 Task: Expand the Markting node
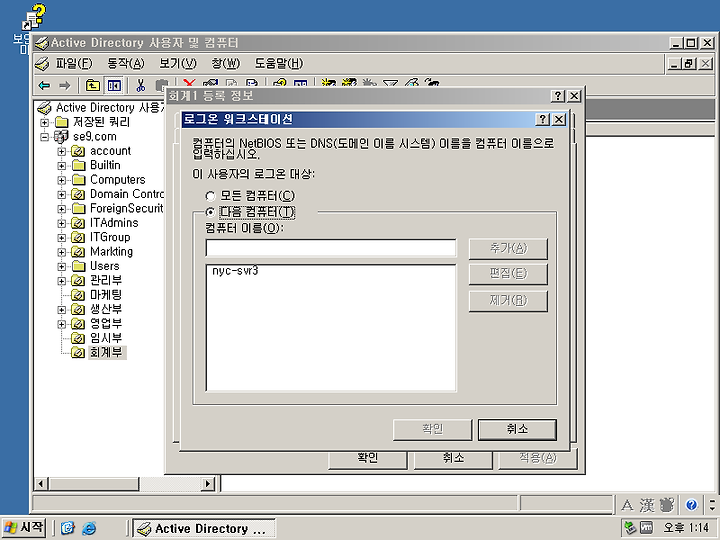click(x=62, y=252)
